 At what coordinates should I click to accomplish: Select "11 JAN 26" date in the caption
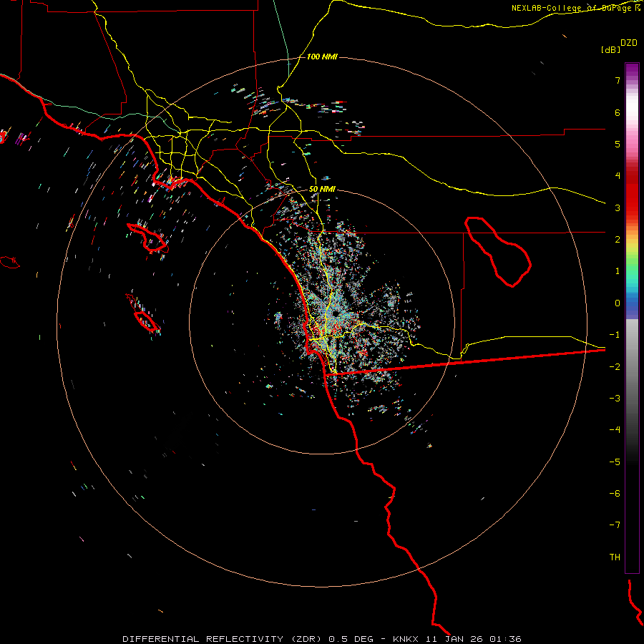point(454,639)
